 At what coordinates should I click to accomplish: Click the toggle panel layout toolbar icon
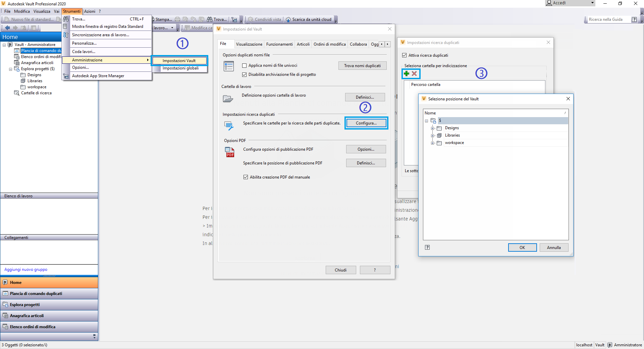point(34,28)
